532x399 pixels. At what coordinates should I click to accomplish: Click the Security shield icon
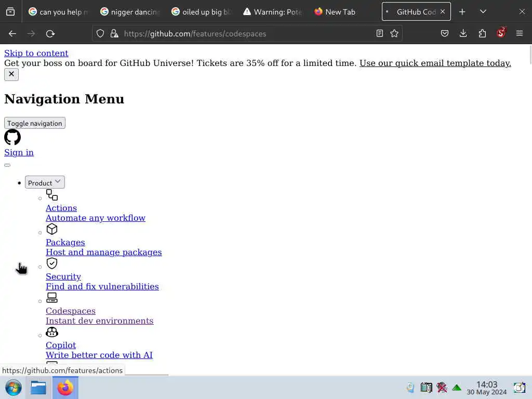52,263
